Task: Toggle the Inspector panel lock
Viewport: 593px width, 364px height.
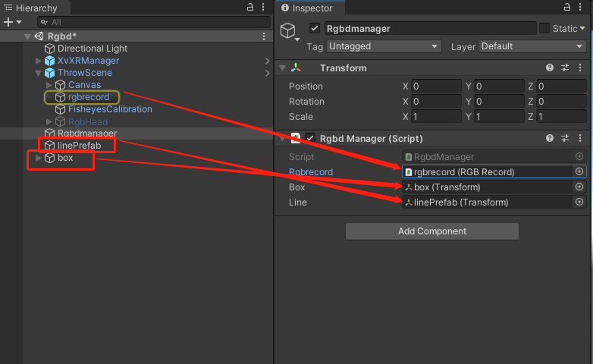Action: 567,7
